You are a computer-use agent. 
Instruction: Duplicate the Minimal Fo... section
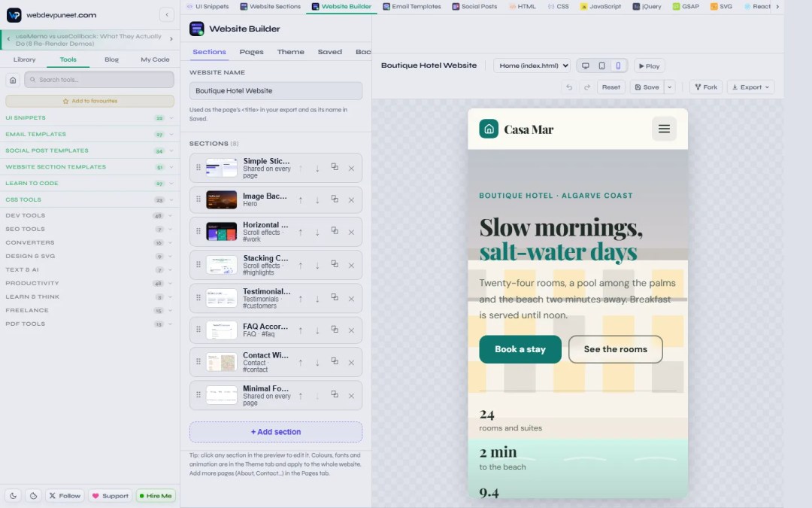[x=335, y=394]
